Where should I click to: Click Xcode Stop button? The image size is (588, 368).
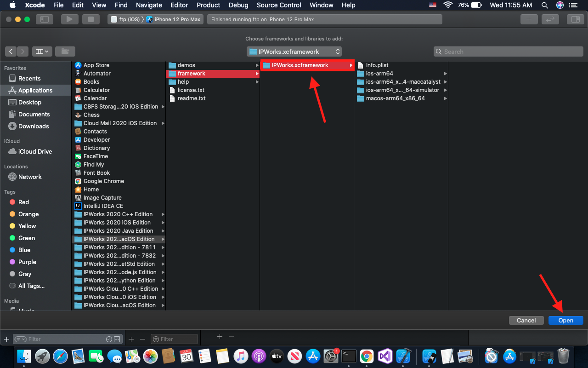click(x=91, y=19)
